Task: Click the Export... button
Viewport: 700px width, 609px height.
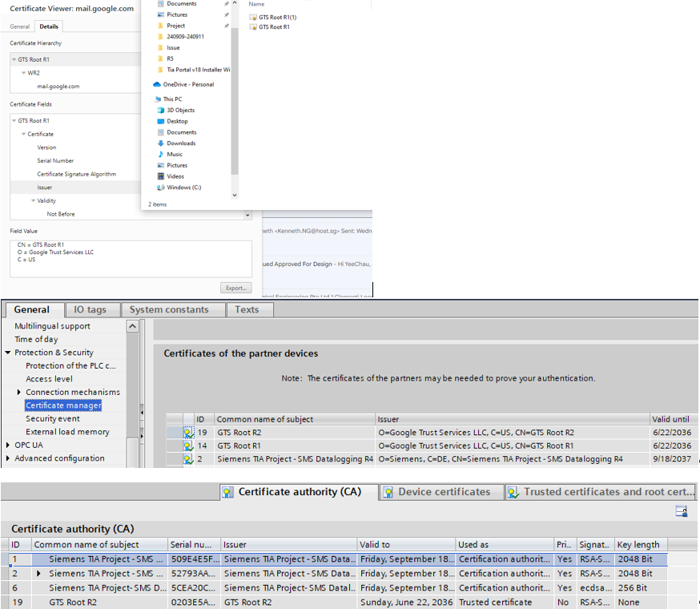Action: 235,288
